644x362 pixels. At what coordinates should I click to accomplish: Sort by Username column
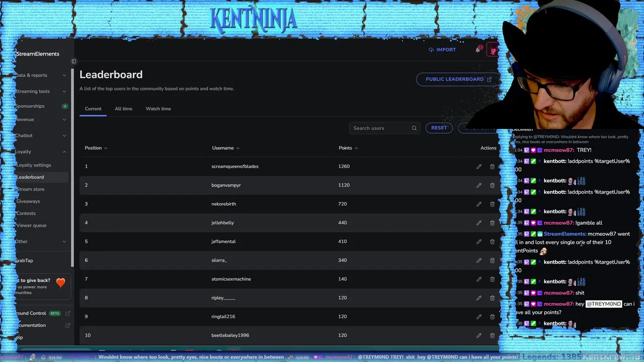(225, 148)
